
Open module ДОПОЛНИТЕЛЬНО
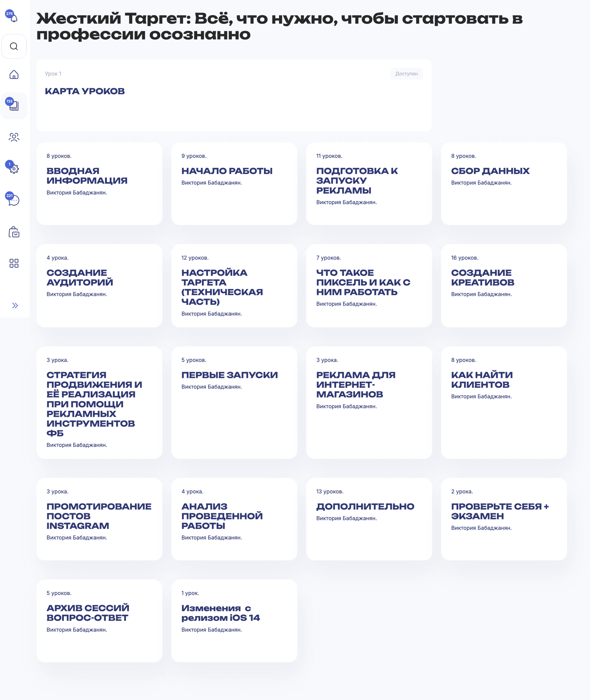point(369,519)
